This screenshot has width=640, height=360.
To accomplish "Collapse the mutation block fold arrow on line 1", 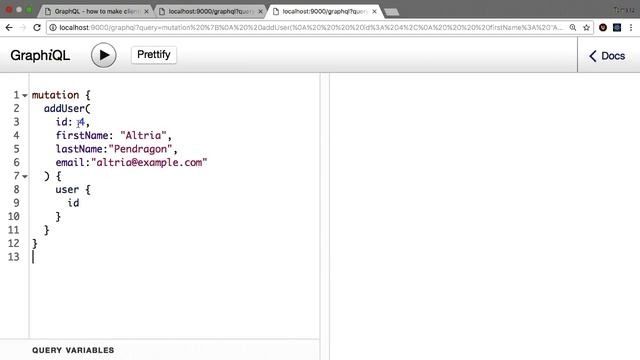I will pyautogui.click(x=25, y=95).
